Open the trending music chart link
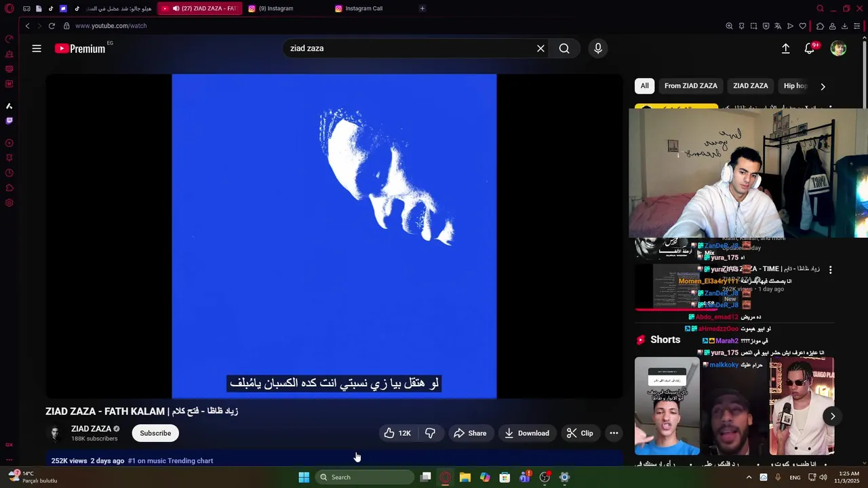This screenshot has height=488, width=868. click(170, 461)
